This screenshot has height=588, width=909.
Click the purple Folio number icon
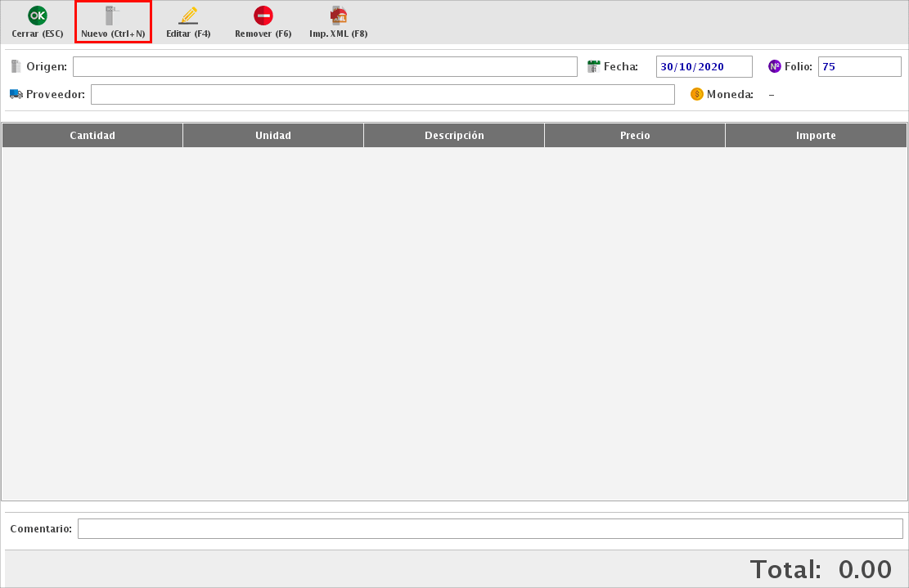[775, 66]
